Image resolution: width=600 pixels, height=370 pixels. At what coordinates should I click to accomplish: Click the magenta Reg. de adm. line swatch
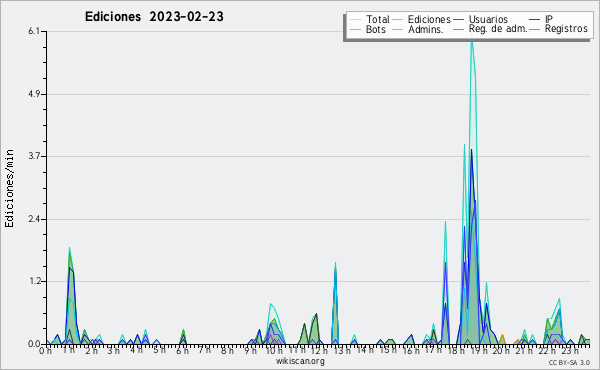point(458,29)
